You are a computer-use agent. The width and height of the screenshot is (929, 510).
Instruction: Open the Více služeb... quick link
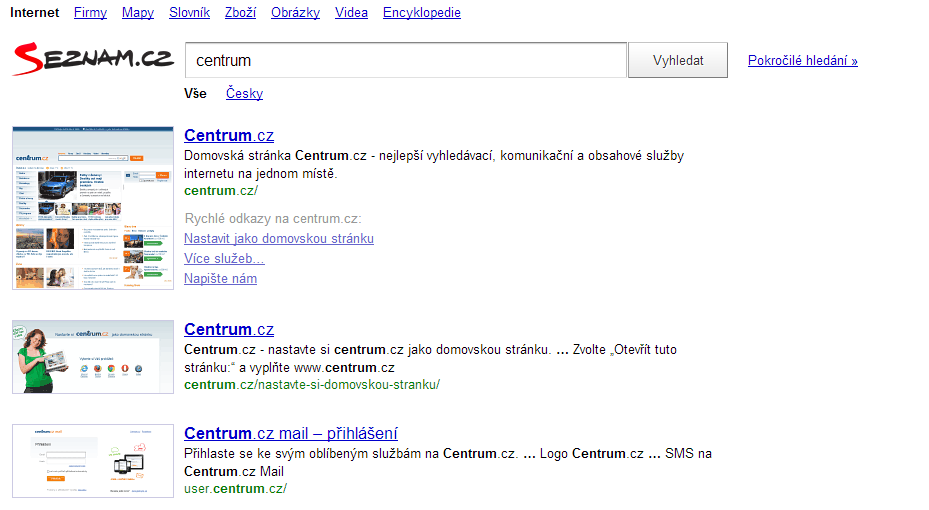(224, 259)
